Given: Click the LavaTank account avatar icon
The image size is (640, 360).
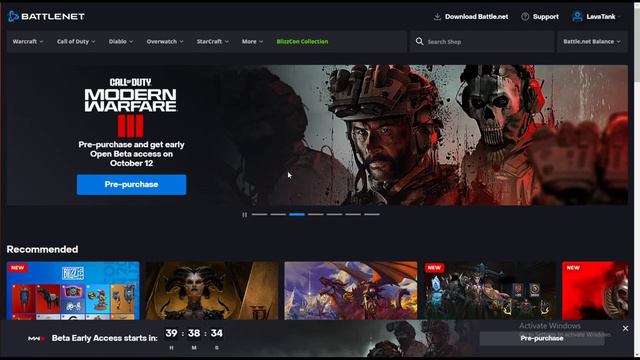Looking at the screenshot, I should (x=577, y=16).
